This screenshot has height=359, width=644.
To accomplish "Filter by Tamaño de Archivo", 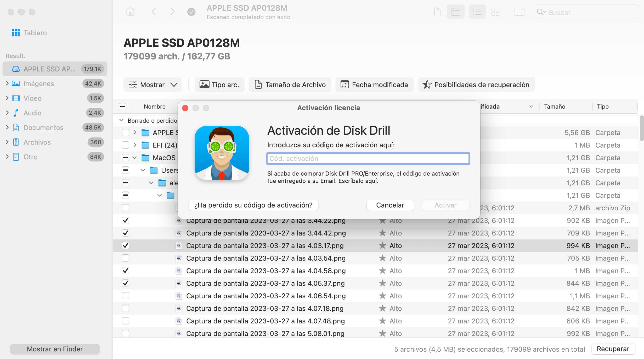I will pyautogui.click(x=290, y=85).
